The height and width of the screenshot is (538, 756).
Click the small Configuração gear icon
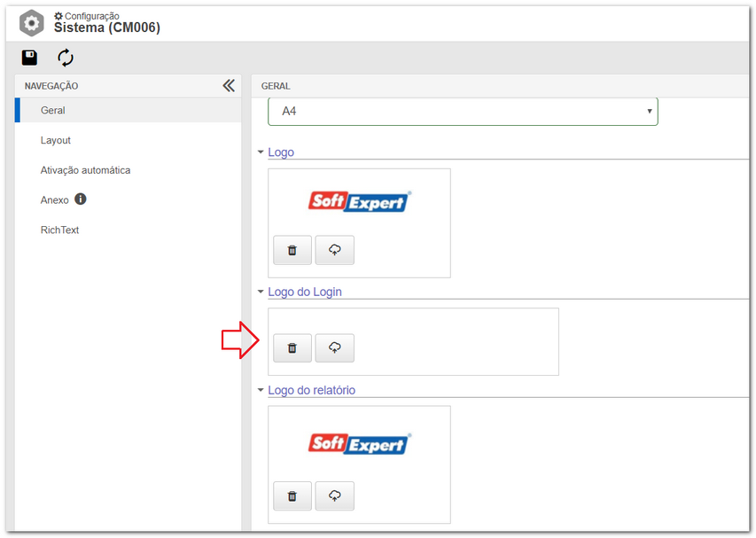(x=58, y=16)
